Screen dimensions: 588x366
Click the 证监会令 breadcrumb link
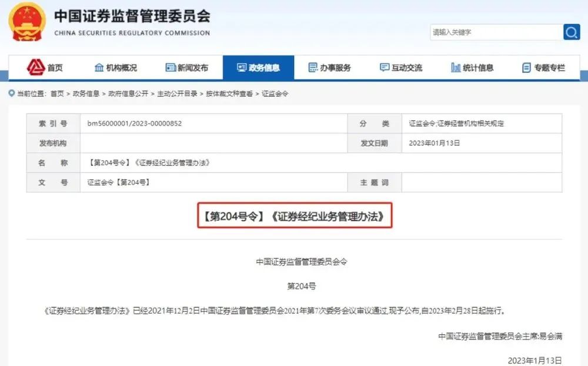tap(275, 94)
